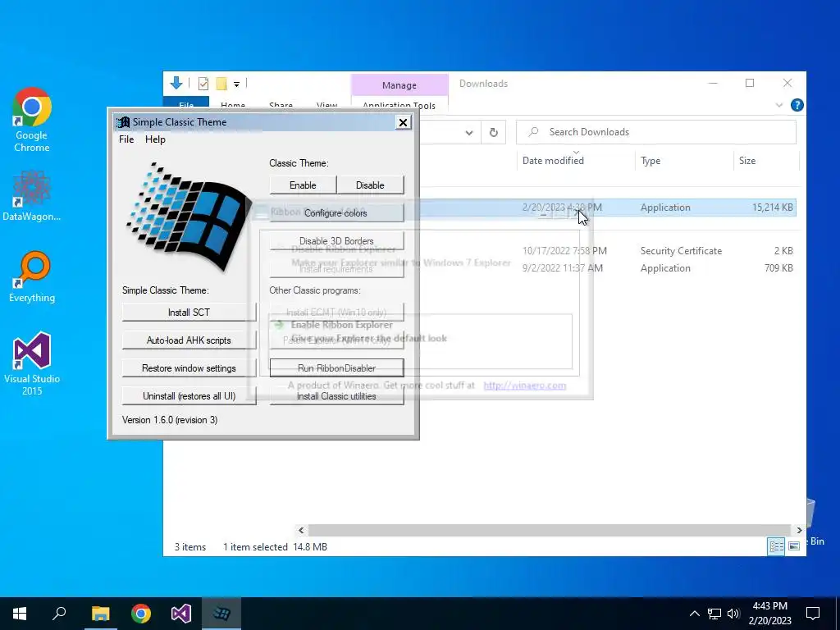Click Uninstall (restores all UI) button
Viewport: 840px width, 630px height.
(189, 396)
